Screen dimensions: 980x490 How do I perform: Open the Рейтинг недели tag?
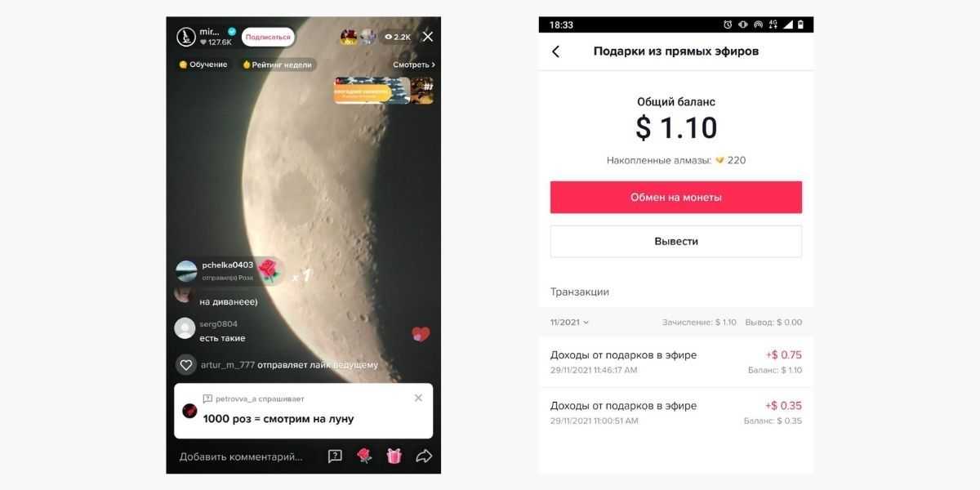click(278, 65)
